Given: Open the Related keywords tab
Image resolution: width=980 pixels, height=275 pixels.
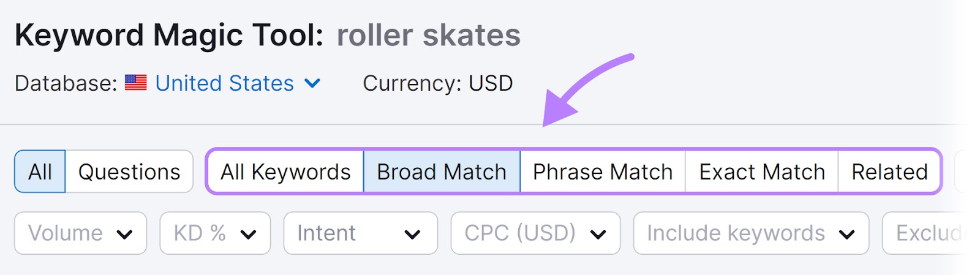Looking at the screenshot, I should coord(889,172).
